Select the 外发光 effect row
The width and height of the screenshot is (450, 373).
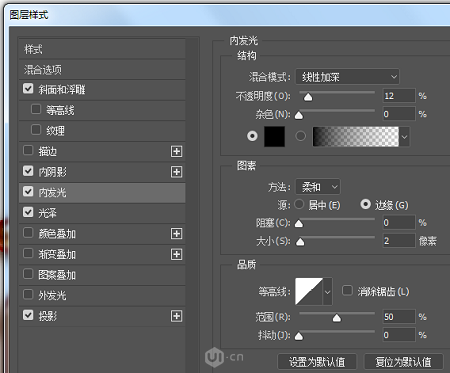pos(102,295)
